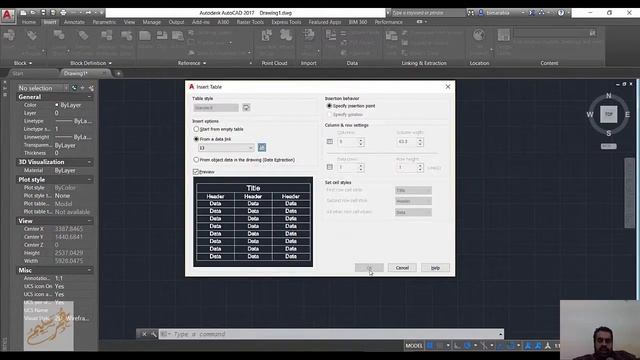Collapse the General properties section
The height and width of the screenshot is (360, 640).
pos(89,97)
